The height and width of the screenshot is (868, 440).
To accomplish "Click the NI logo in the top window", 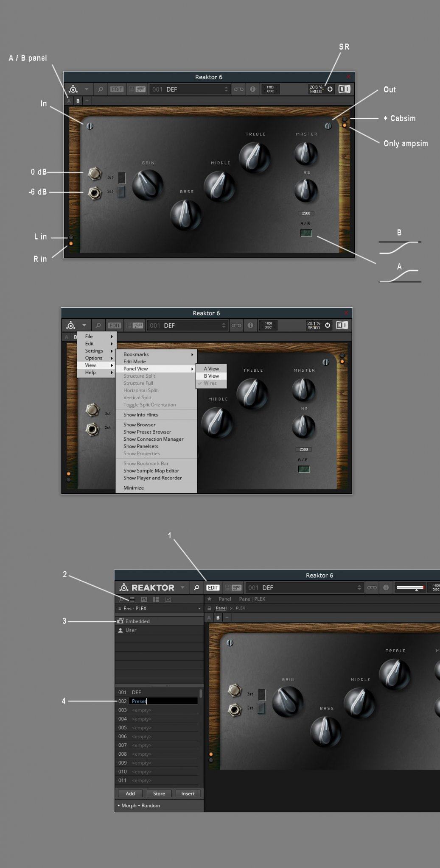I will [345, 89].
